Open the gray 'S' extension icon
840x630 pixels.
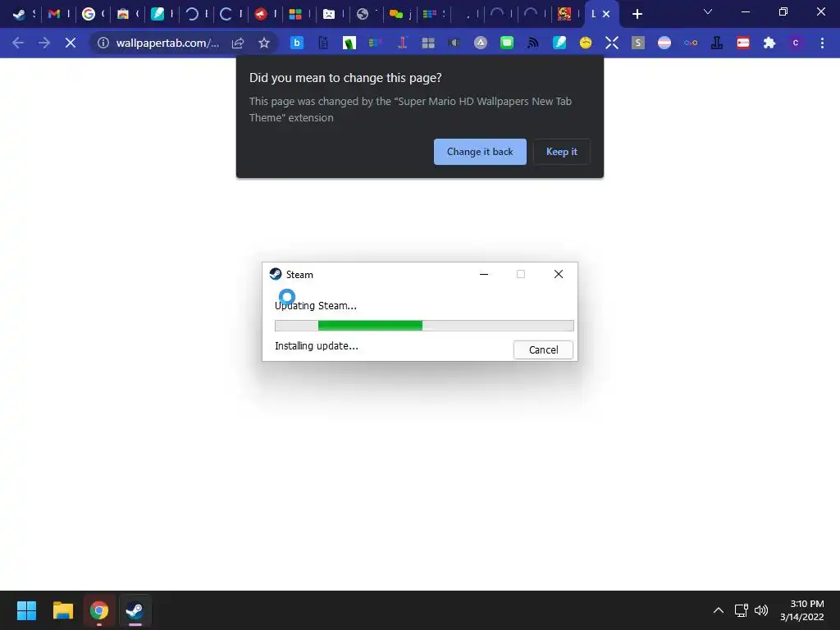[x=637, y=43]
